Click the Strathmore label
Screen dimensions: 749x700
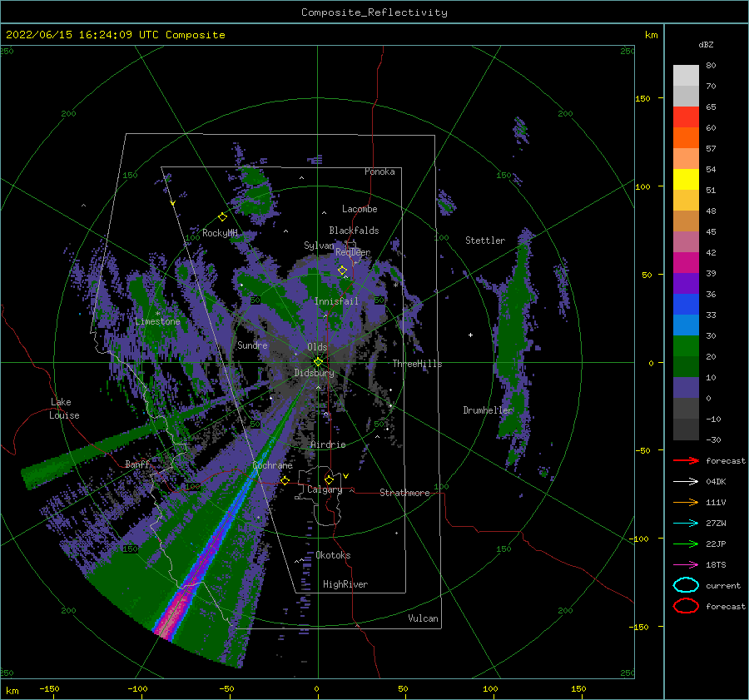[x=404, y=493]
